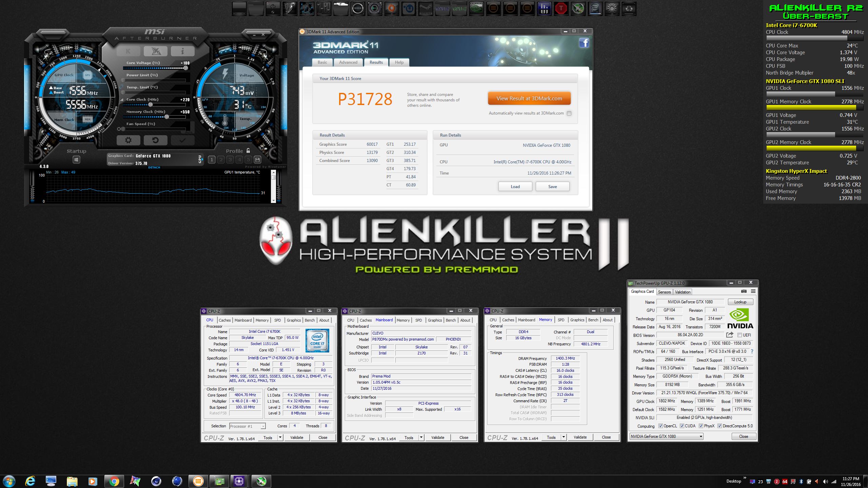Click the Afterburner Kombustor 'K' button
The width and height of the screenshot is (868, 488).
[128, 51]
